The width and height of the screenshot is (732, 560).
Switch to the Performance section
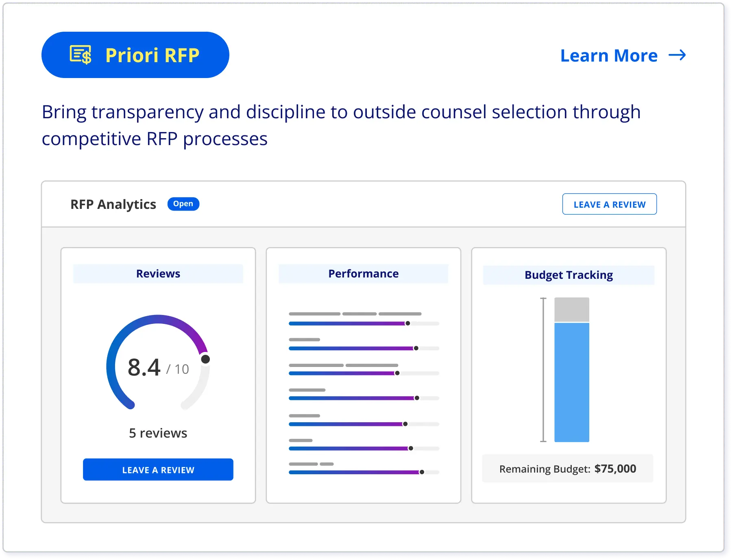point(363,273)
